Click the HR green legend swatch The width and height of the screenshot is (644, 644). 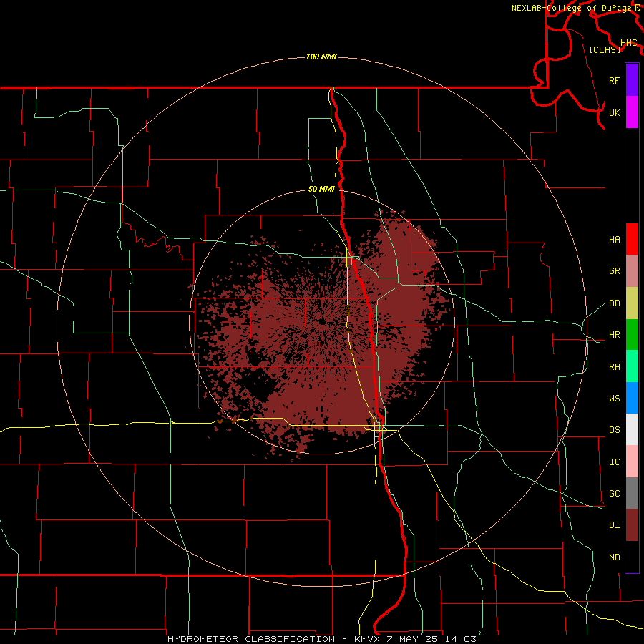click(632, 335)
